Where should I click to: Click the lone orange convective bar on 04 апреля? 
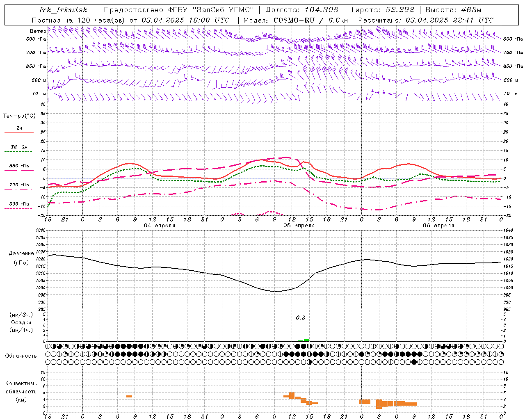coord(129,396)
